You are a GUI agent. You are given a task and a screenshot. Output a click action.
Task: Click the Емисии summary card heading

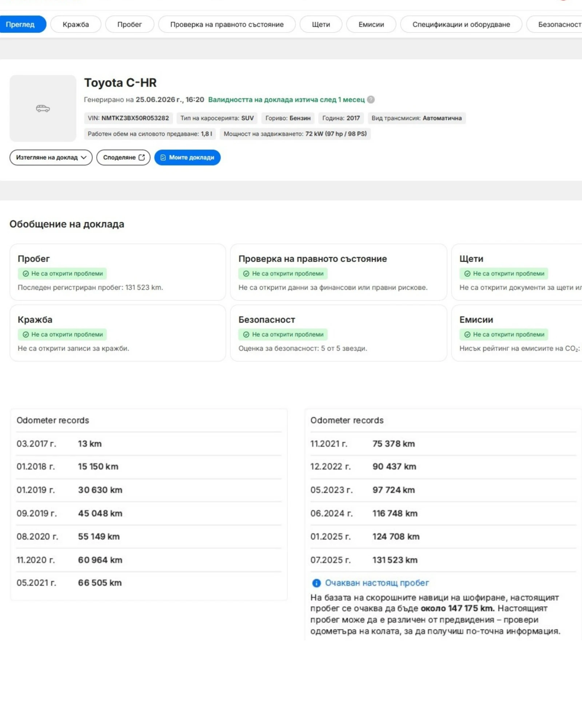click(x=476, y=320)
